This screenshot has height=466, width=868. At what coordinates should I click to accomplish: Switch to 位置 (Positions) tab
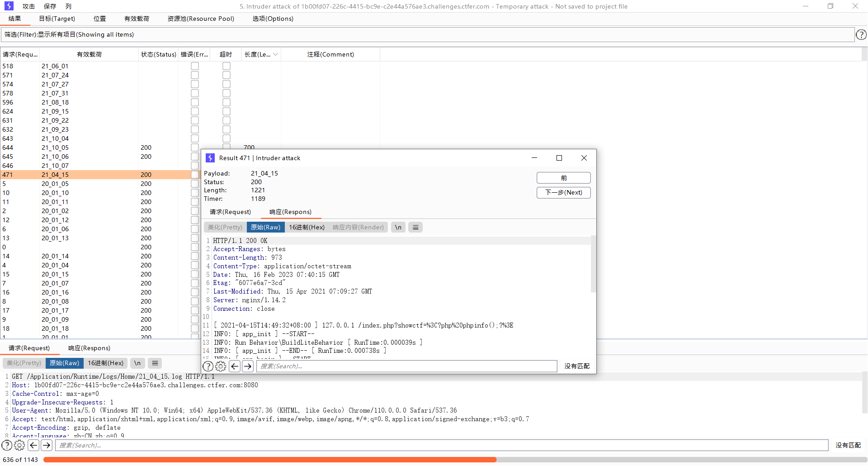point(99,19)
